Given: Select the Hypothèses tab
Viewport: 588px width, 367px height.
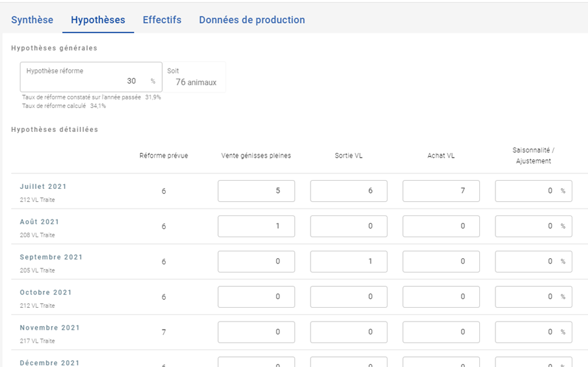Looking at the screenshot, I should click(x=98, y=20).
